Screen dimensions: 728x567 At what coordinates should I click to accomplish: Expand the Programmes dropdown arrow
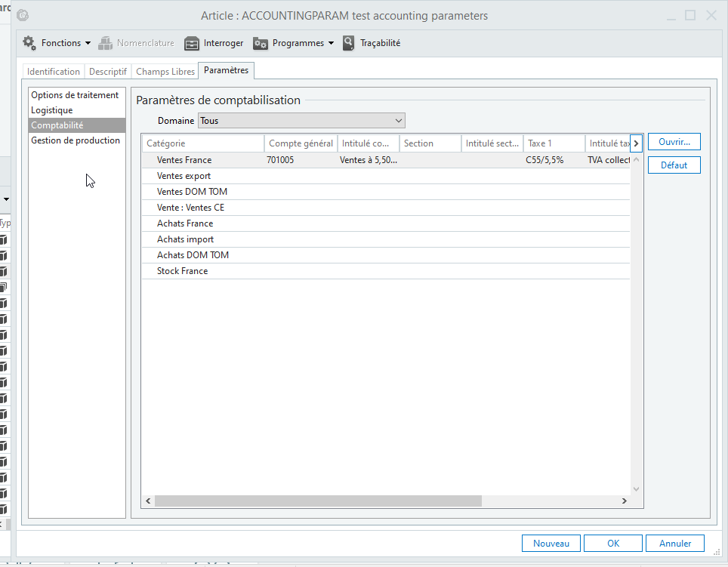(331, 43)
